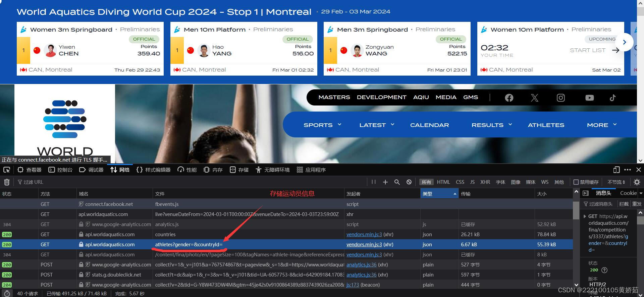Open YouTube social icon
The width and height of the screenshot is (644, 297).
[589, 98]
